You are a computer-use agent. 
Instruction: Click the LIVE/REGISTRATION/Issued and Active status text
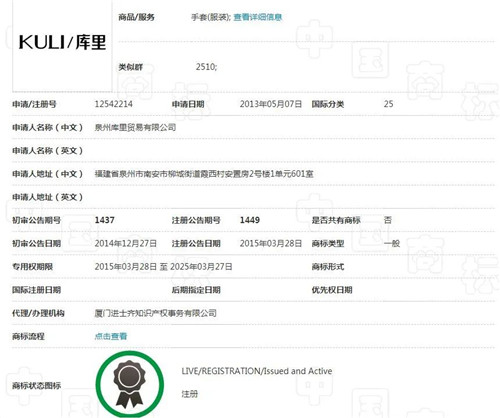tap(257, 371)
